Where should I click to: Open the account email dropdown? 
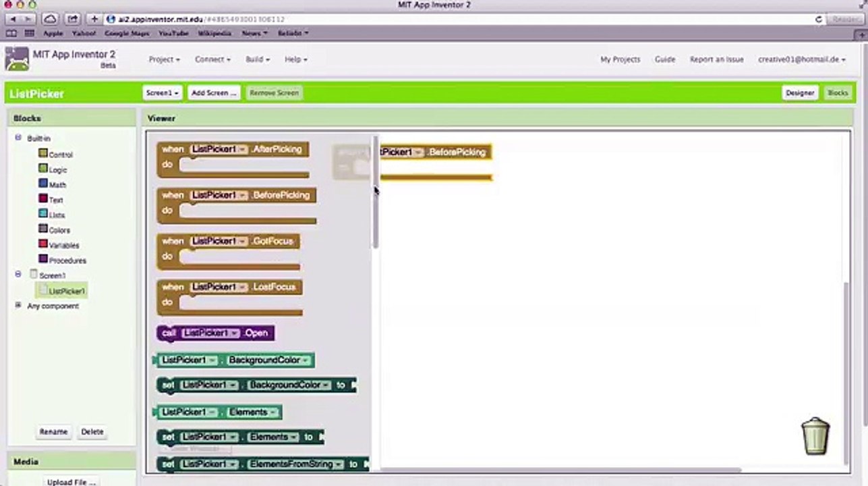point(802,59)
